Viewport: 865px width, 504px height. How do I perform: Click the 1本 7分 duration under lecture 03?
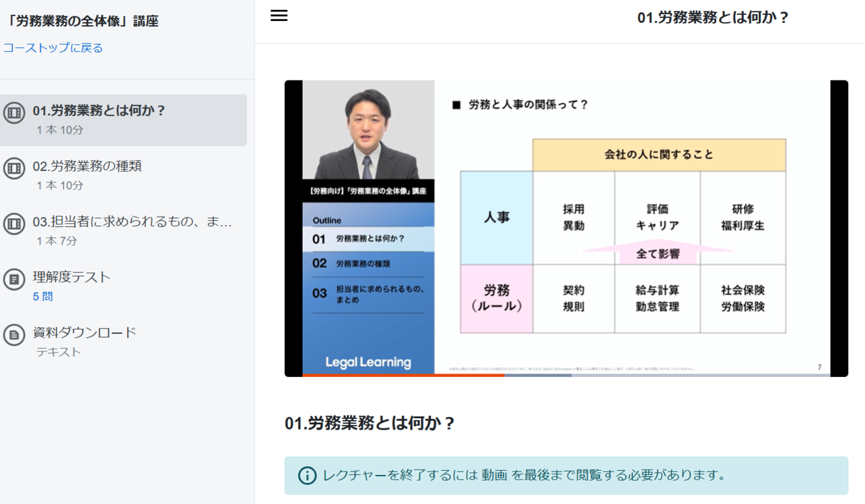coord(57,241)
